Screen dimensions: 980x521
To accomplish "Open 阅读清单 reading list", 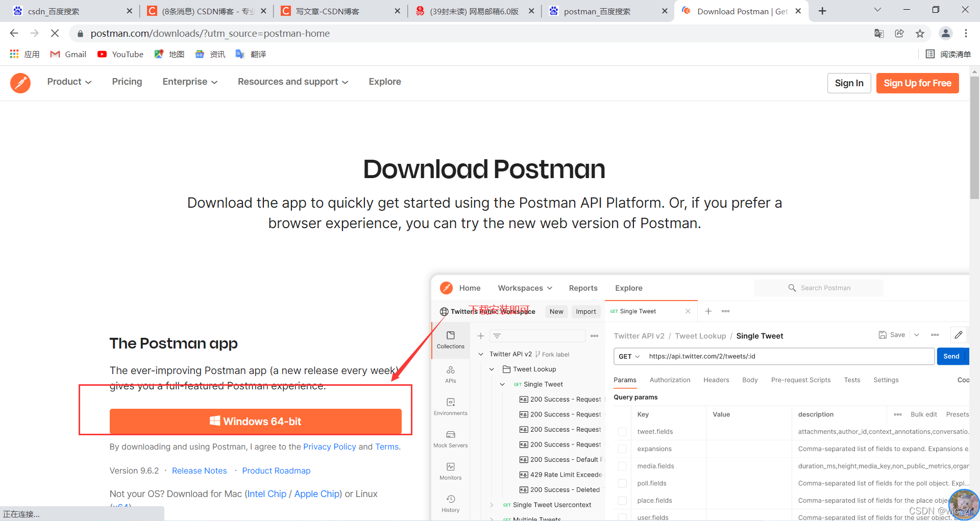I will [948, 54].
